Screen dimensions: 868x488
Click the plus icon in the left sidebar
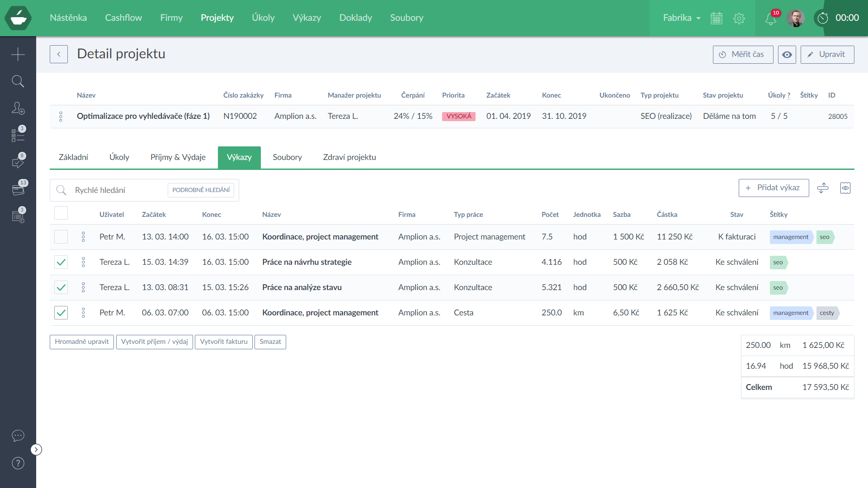(18, 54)
